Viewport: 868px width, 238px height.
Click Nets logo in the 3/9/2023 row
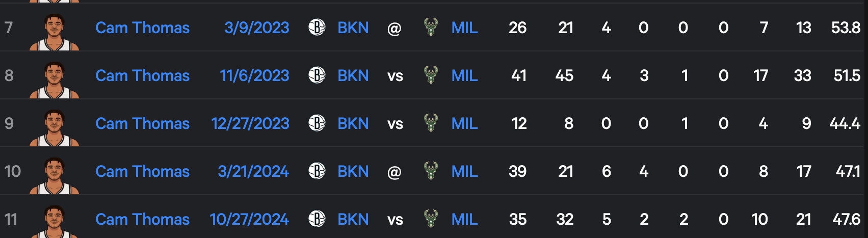tap(317, 28)
